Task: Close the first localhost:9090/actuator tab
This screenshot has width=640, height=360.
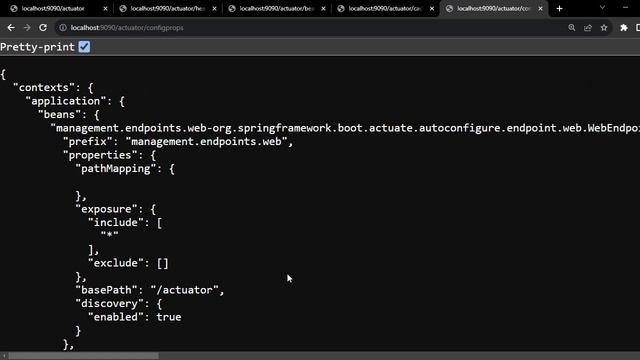Action: 105,9
